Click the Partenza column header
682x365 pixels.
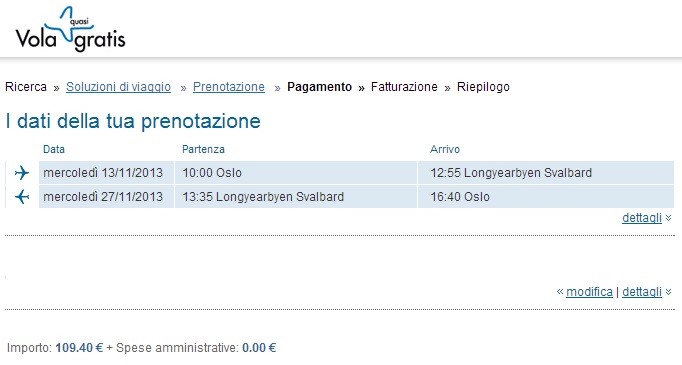[x=203, y=149]
